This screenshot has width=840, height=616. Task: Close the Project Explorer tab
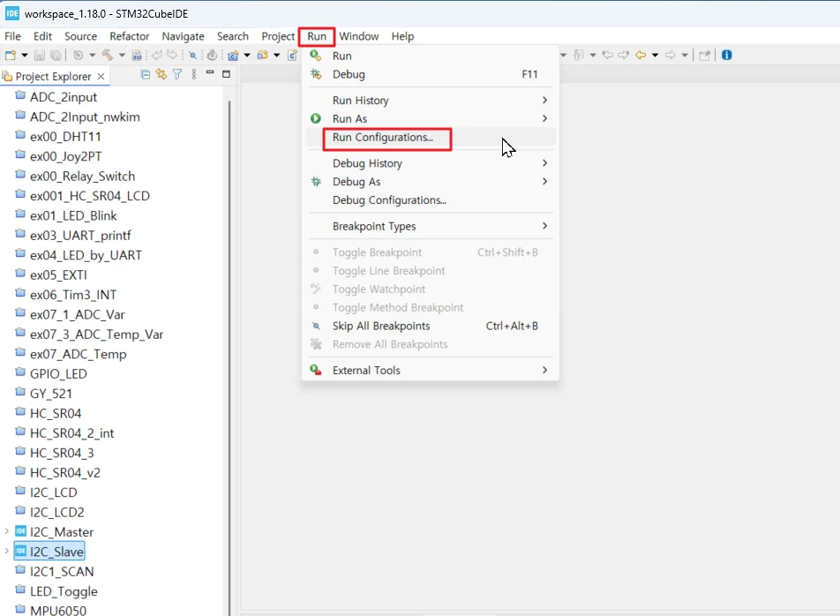point(101,77)
